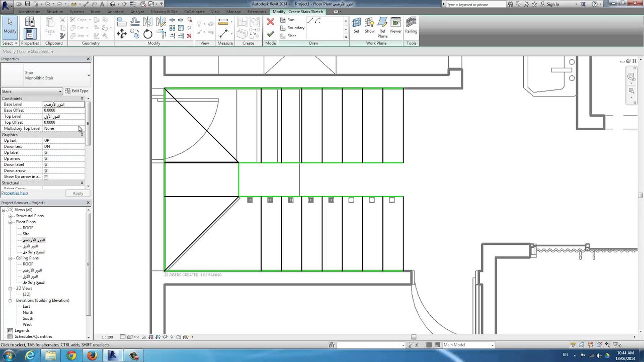Switch to the Massing & Site tab
This screenshot has width=644, height=362.
(x=164, y=12)
